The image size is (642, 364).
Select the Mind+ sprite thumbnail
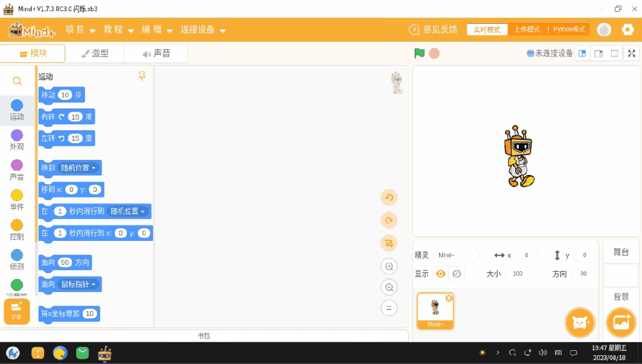435,311
